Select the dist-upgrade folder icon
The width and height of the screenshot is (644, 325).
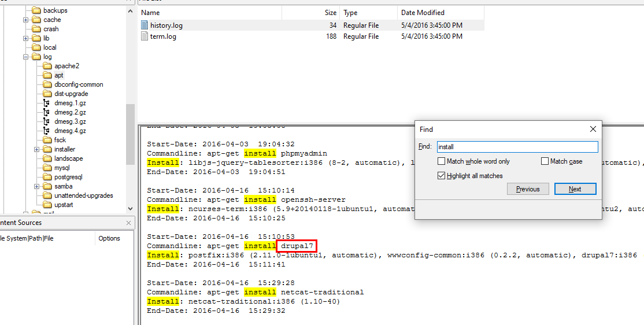[x=47, y=94]
